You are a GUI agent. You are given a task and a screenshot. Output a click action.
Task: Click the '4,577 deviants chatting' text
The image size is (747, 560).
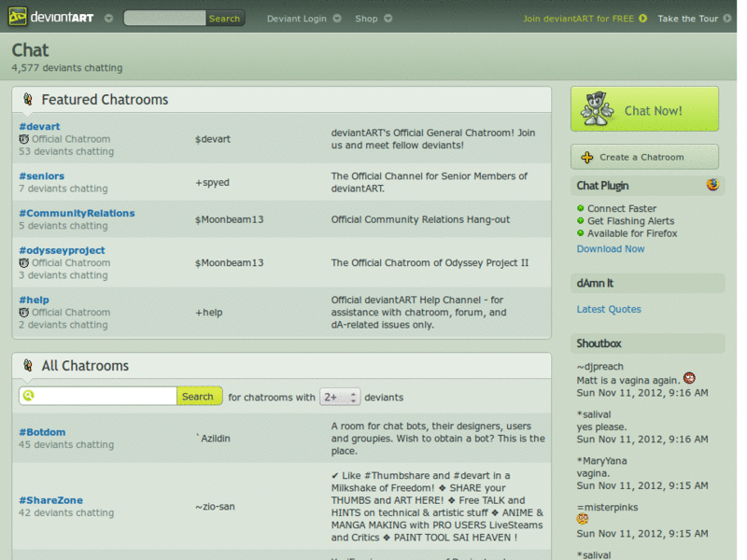tap(66, 68)
